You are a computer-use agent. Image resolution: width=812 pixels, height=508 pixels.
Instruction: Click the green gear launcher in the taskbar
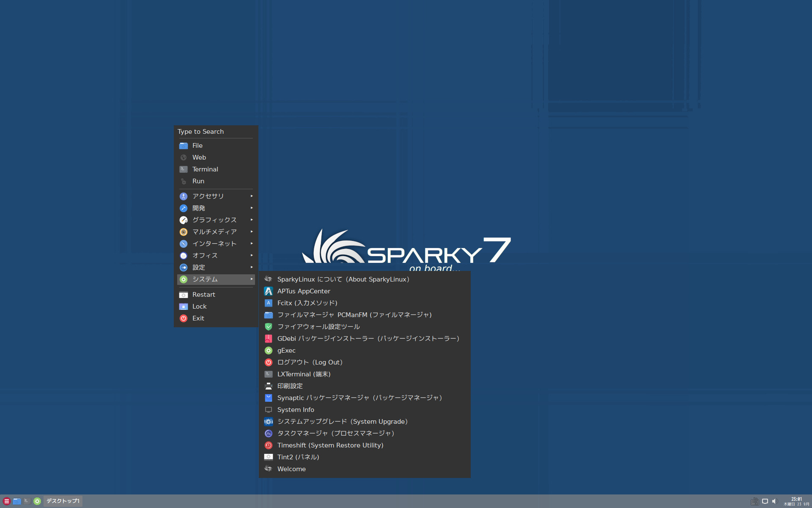tap(37, 501)
